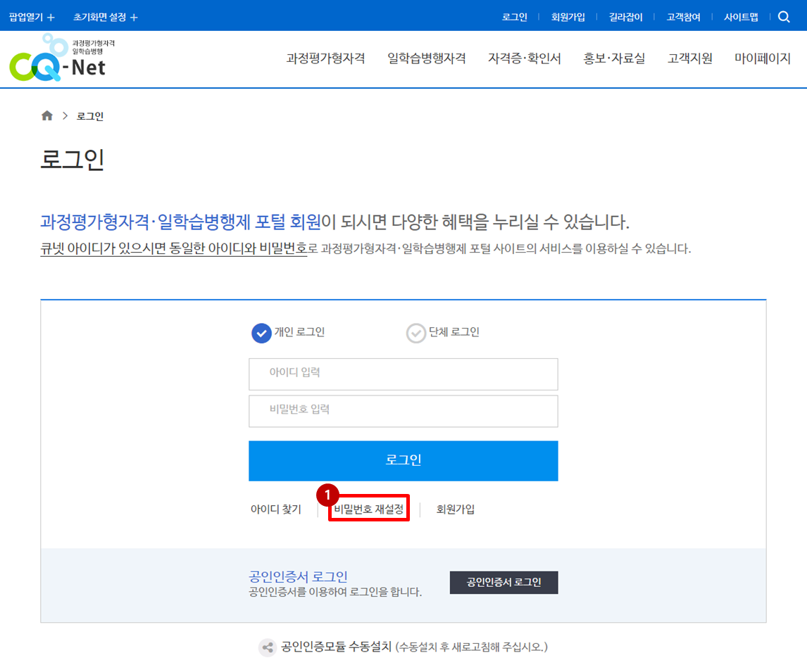Screen dimensions: 807x672
Task: Expand 초기화면 설정 plus option
Action: (106, 18)
